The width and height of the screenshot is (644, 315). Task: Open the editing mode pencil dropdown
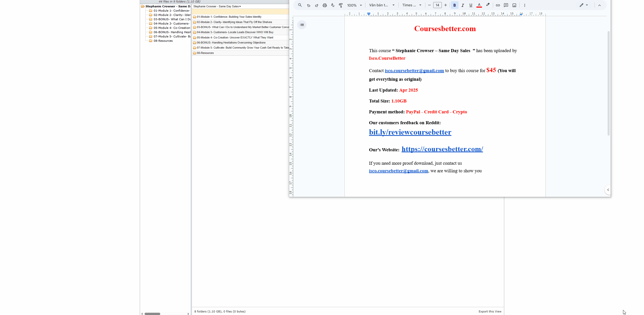(x=584, y=5)
